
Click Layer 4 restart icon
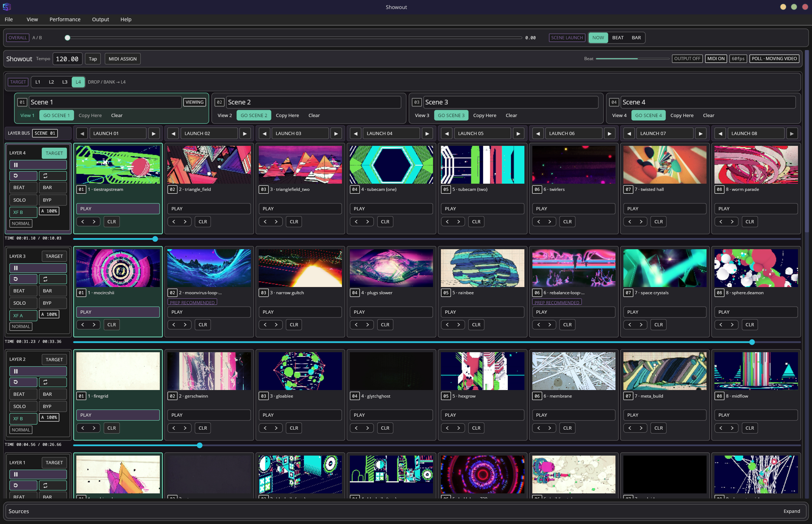point(23,176)
